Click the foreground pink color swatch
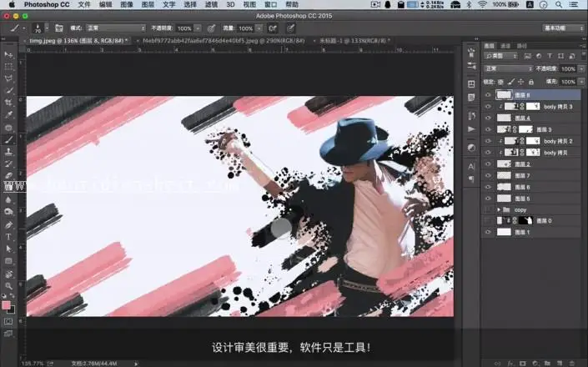The width and height of the screenshot is (588, 367). point(6,305)
